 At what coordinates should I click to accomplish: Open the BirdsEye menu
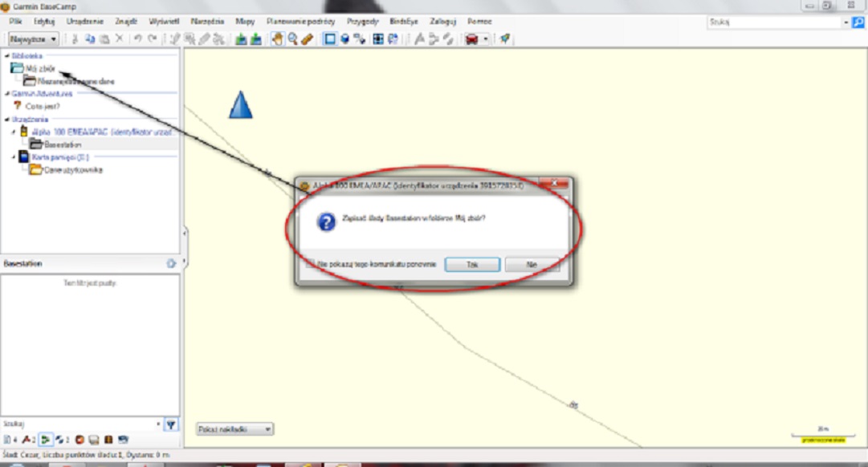tap(404, 21)
